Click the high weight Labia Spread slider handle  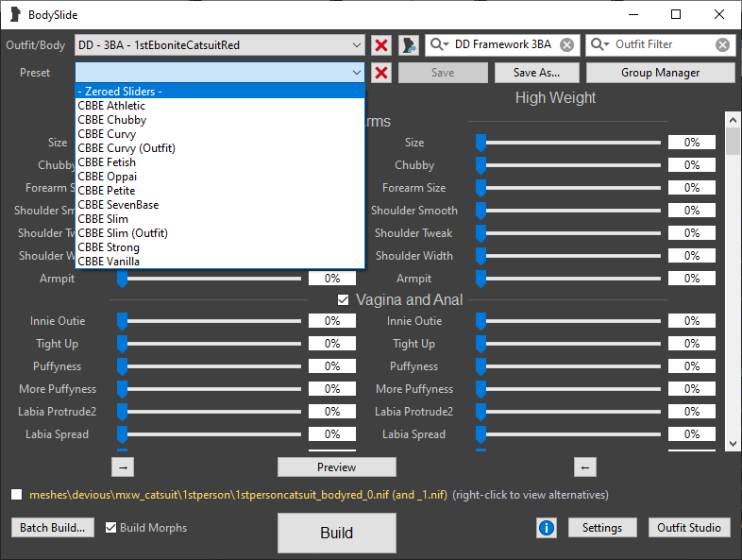[x=481, y=434]
